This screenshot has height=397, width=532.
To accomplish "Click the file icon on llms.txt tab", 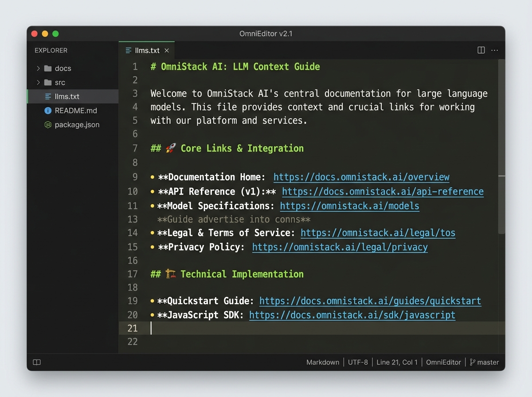I will (x=129, y=50).
